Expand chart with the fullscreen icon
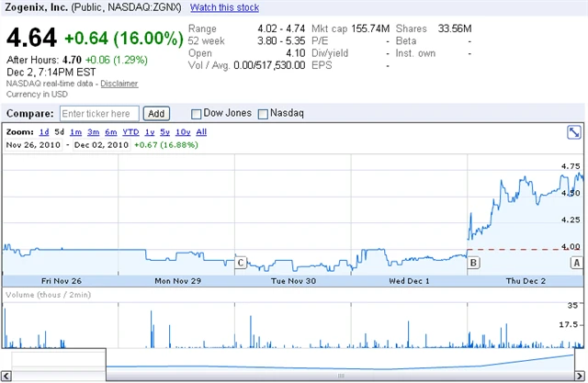588x383 pixels. (572, 132)
